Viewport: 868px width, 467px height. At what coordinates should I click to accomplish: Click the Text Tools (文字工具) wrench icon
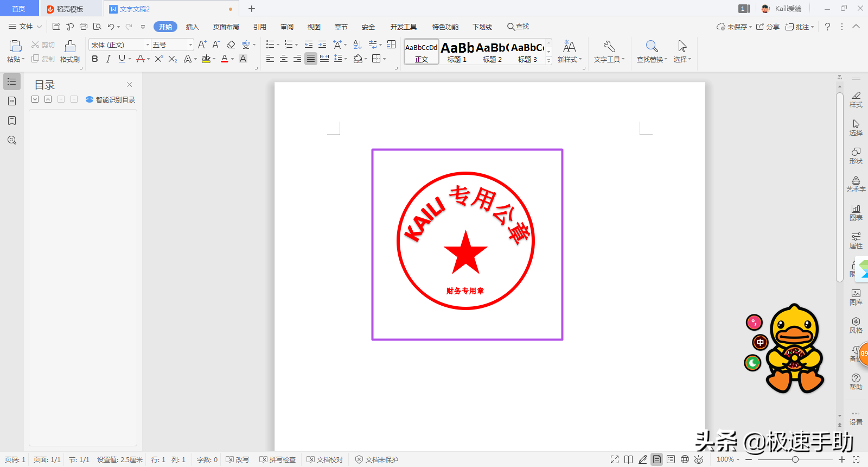[x=609, y=46]
